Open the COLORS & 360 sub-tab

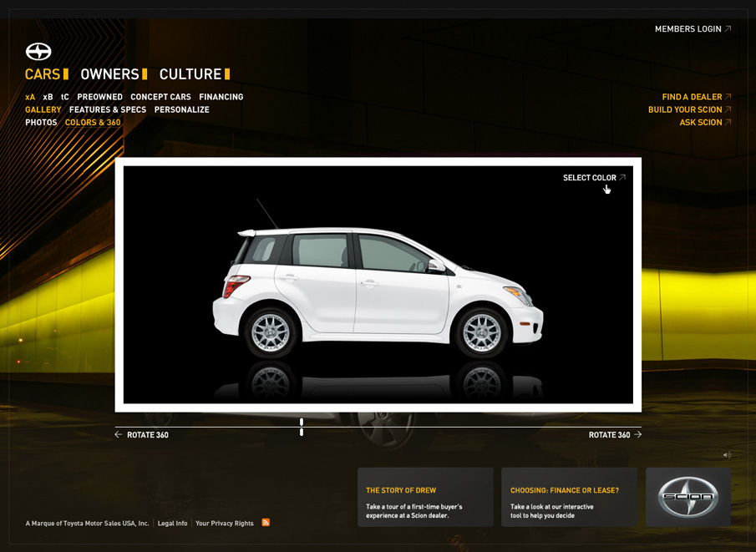pyautogui.click(x=93, y=123)
